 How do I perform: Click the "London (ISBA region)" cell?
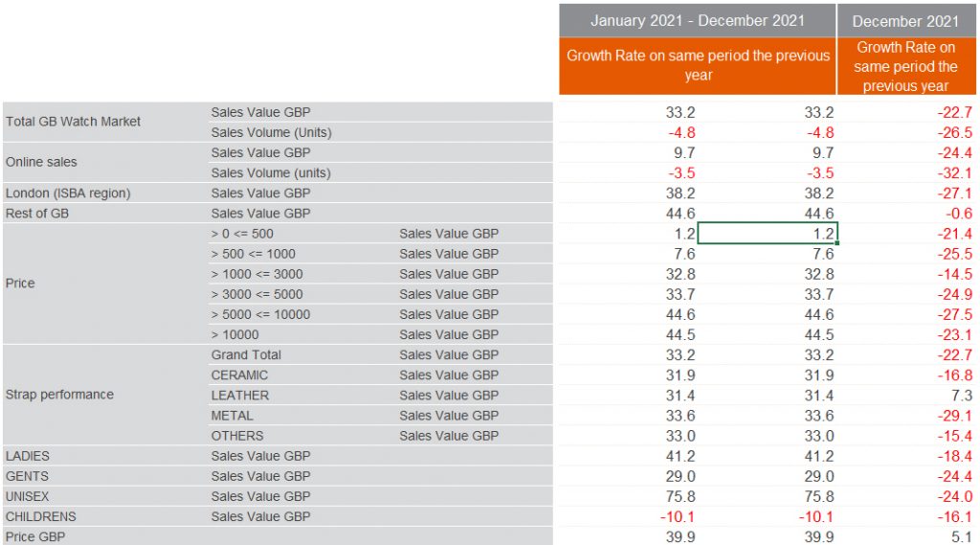(x=68, y=193)
